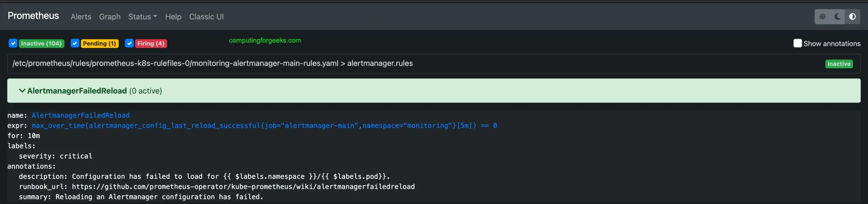The image size is (868, 204).
Task: Switch to the dark theme moon icon
Action: 837,17
